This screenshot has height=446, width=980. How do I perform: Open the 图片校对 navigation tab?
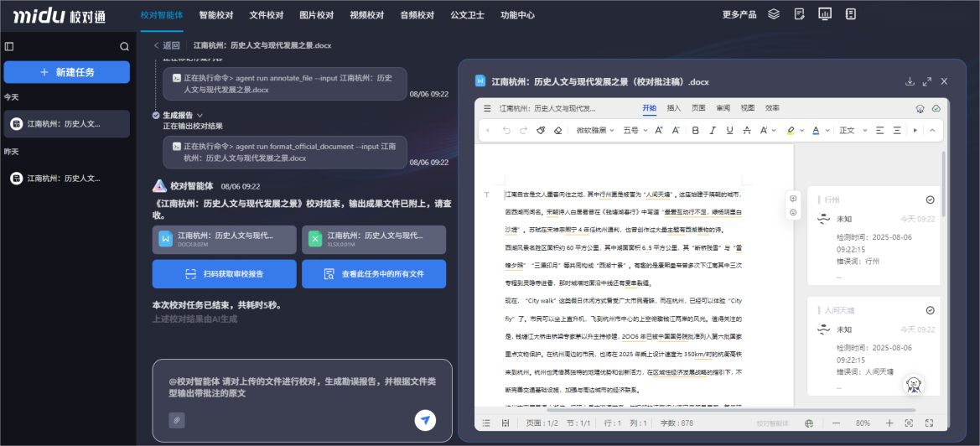(x=317, y=15)
